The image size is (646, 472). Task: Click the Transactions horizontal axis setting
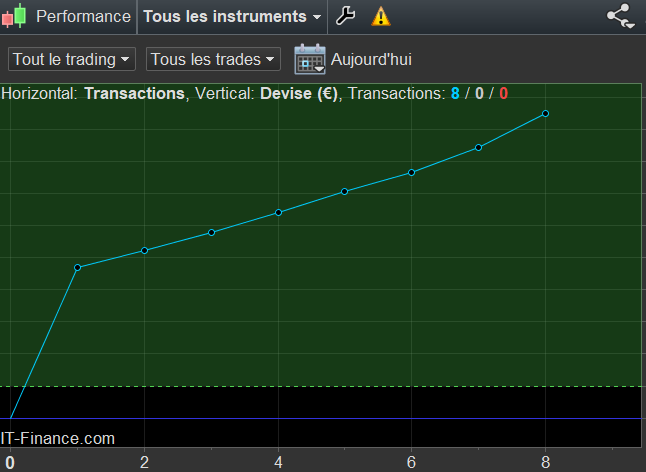pyautogui.click(x=134, y=93)
